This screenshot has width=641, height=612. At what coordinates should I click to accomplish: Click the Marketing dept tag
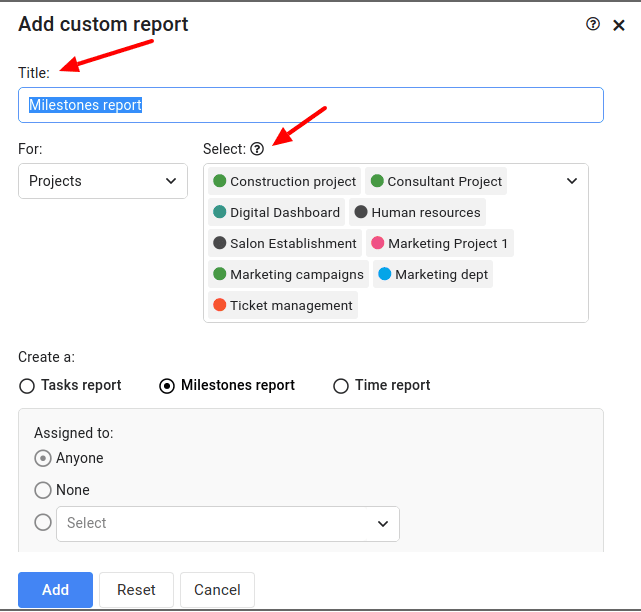coord(433,274)
